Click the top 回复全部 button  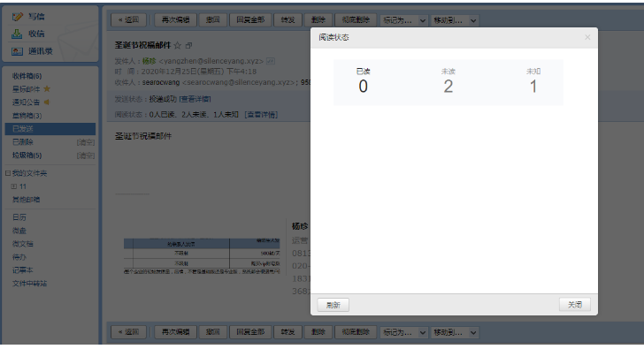tap(250, 20)
